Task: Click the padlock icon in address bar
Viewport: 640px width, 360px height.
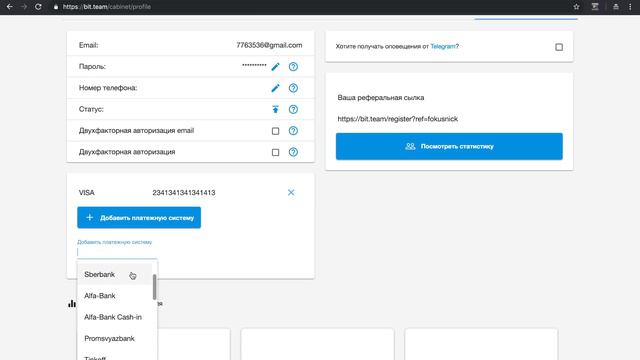Action: coord(56,7)
